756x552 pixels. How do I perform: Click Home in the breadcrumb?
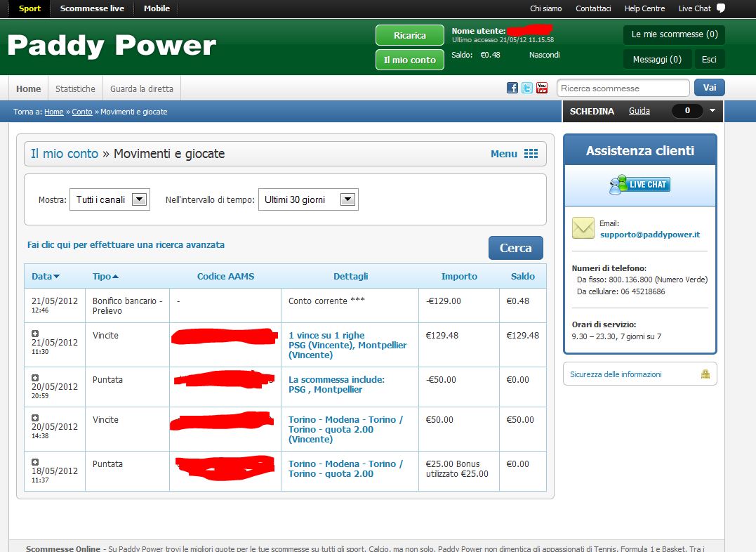54,112
